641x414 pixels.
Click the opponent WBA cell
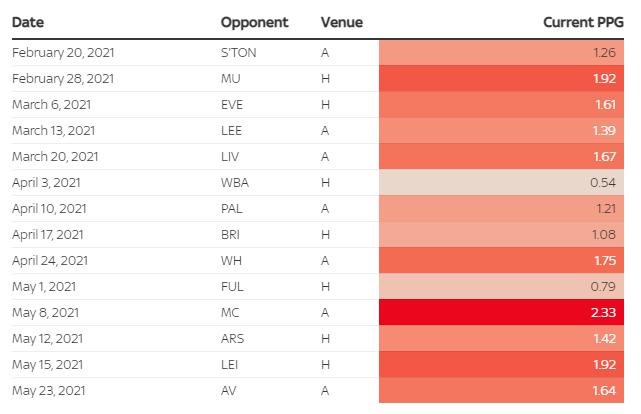(236, 183)
